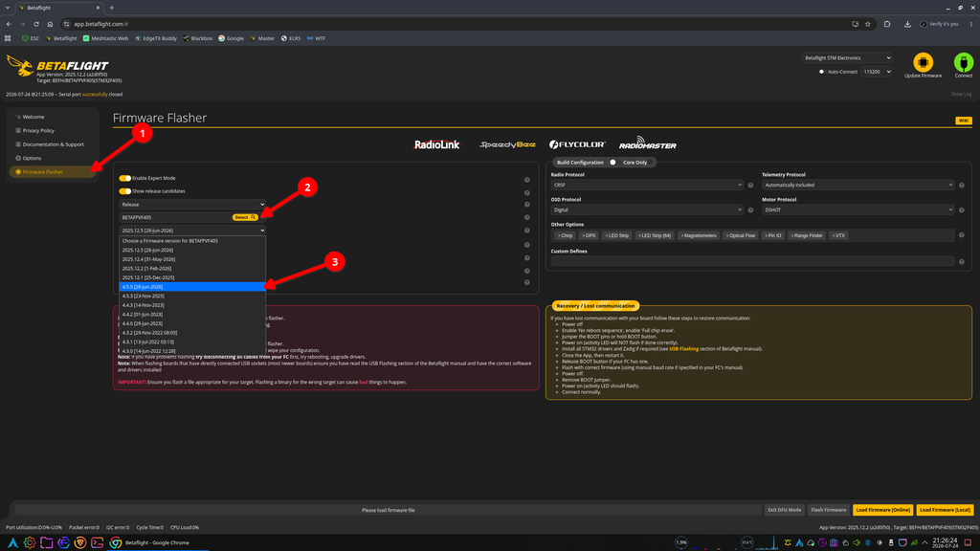The height and width of the screenshot is (551, 980).
Task: Click the browser reload icon
Action: coord(36,24)
